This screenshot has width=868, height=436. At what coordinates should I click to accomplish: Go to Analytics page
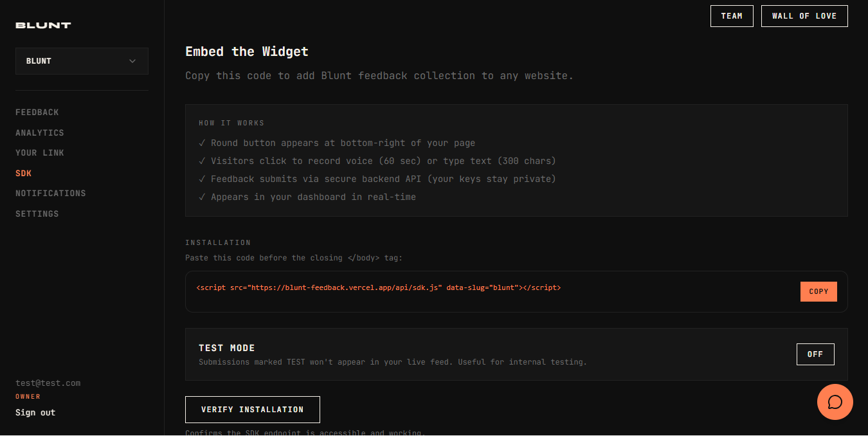click(40, 132)
